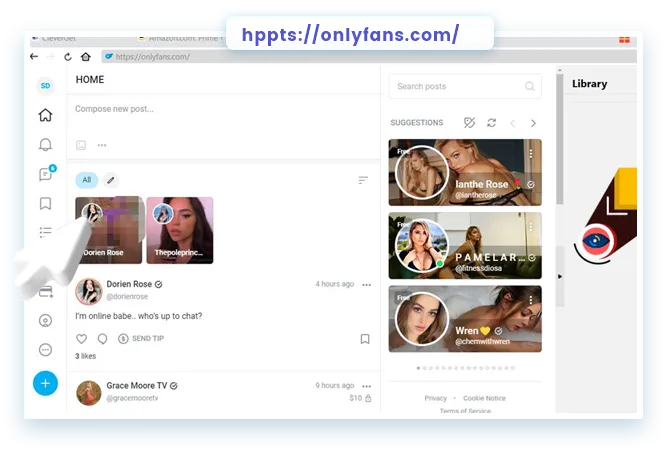Open messages icon with badge
Image resolution: width=664 pixels, height=463 pixels.
tap(46, 173)
